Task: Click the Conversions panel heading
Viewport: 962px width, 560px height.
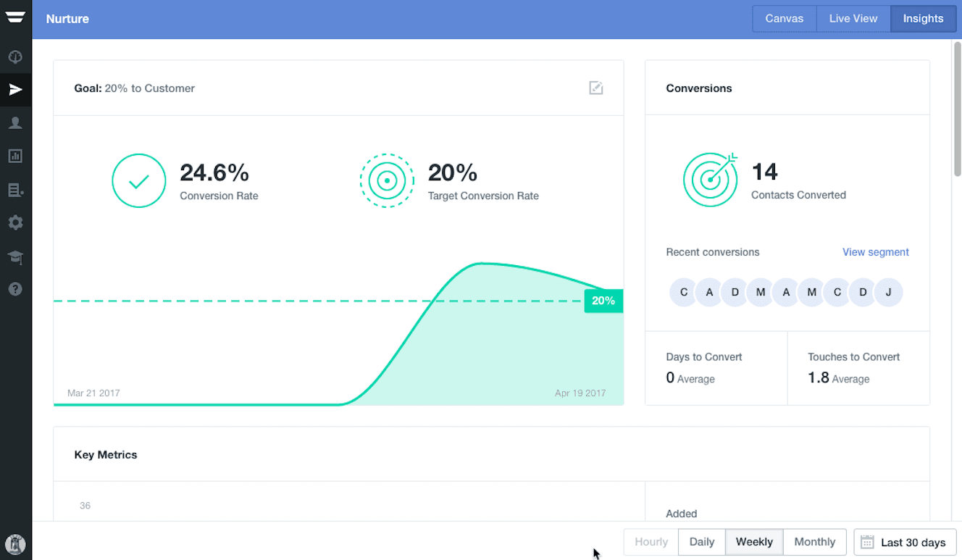Action: click(699, 88)
